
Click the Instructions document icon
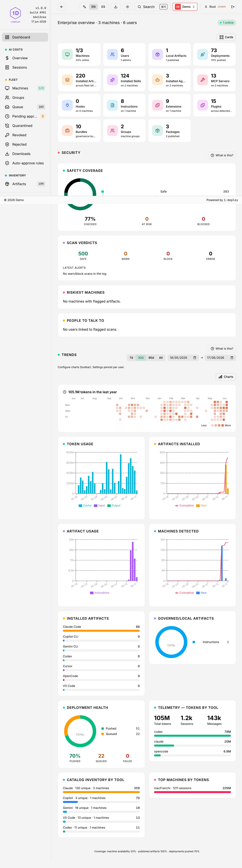tap(112, 105)
